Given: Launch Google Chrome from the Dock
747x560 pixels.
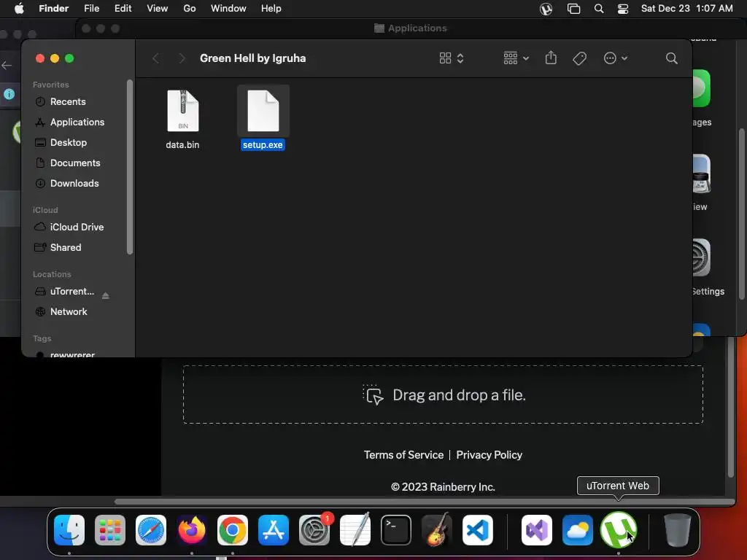Looking at the screenshot, I should click(x=233, y=530).
